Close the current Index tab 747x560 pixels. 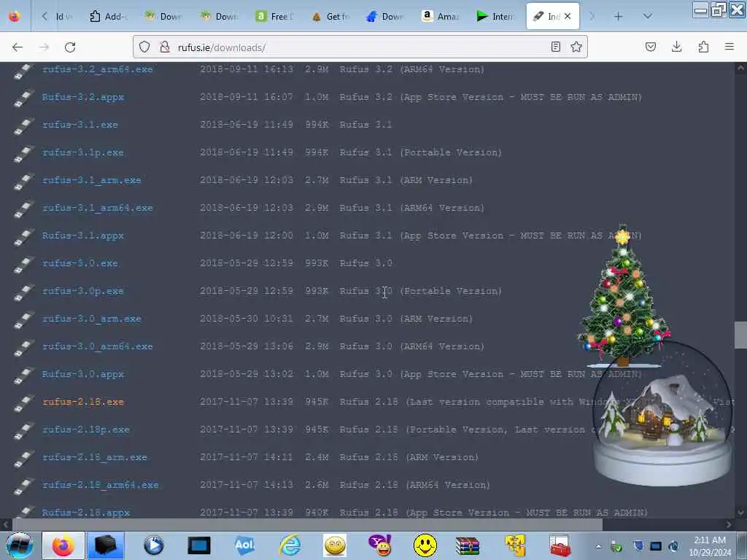pos(568,16)
